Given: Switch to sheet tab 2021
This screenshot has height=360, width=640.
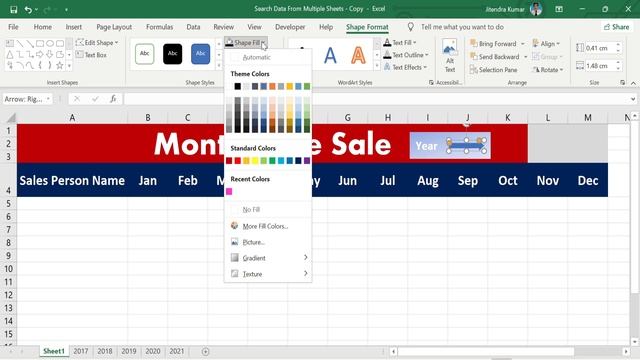Looking at the screenshot, I should click(x=177, y=351).
